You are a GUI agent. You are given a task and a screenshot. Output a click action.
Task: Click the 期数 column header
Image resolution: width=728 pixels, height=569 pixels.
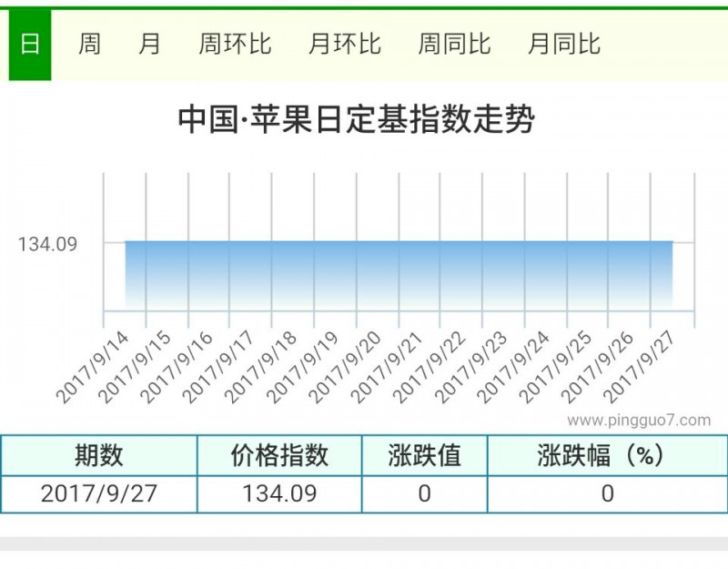[99, 455]
